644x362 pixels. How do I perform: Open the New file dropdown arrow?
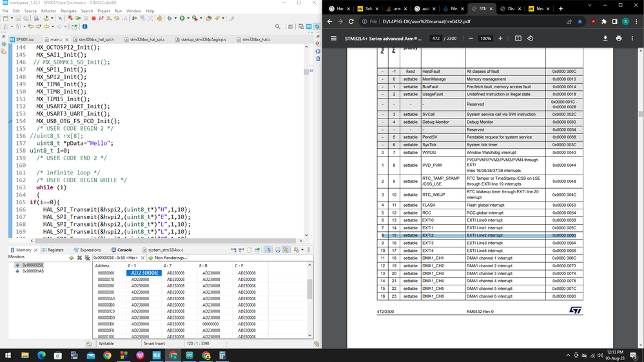click(12, 18)
